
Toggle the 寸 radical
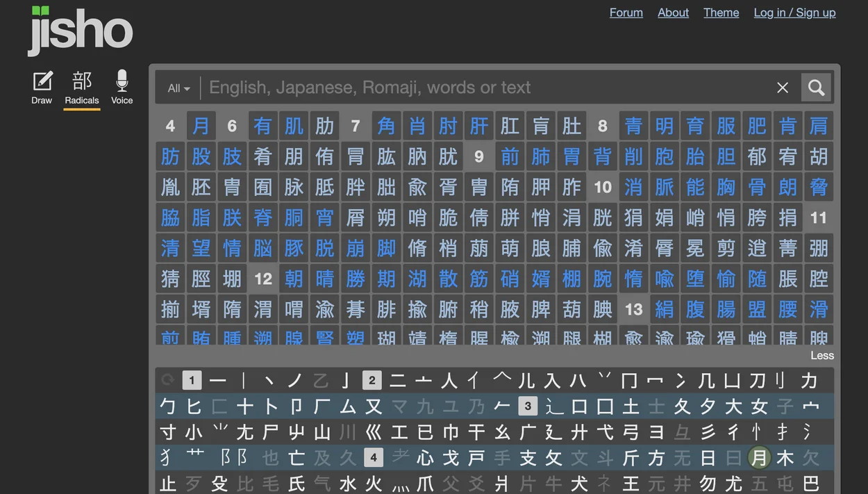[168, 432]
